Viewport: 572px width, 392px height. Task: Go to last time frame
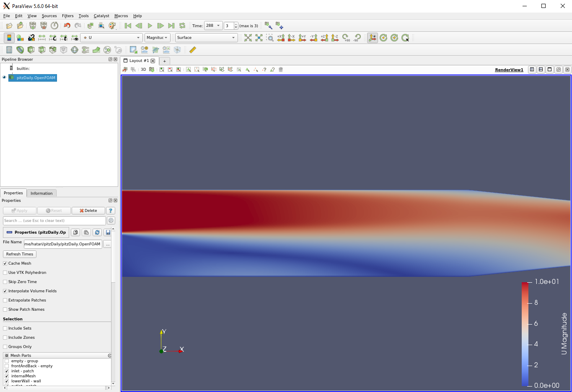[171, 26]
